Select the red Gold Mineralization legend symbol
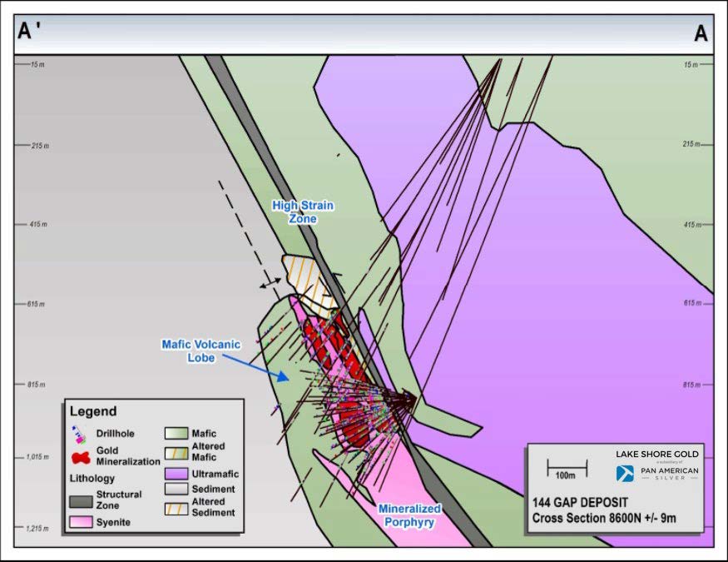The width and height of the screenshot is (728, 562). point(81,455)
